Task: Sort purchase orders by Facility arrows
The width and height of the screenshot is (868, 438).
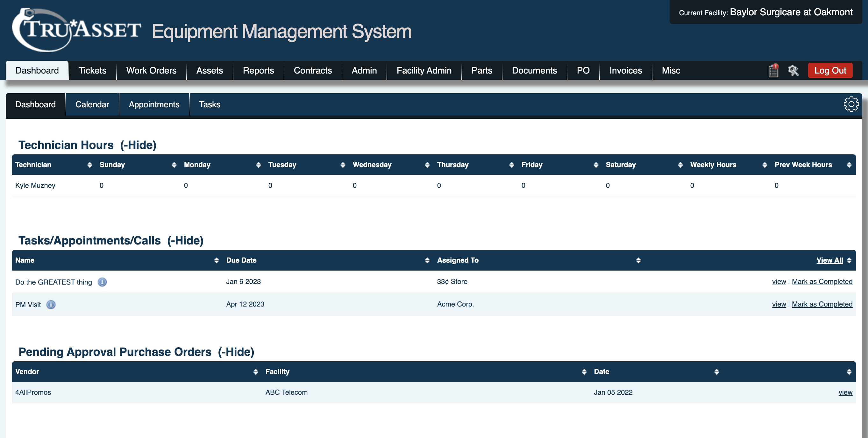Action: coord(584,371)
